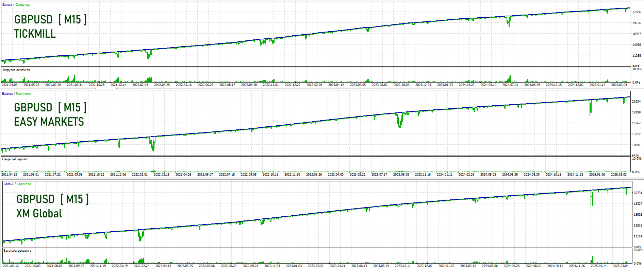Click the 11268 balance axis value
This screenshot has height=269, width=644.
pos(637,56)
